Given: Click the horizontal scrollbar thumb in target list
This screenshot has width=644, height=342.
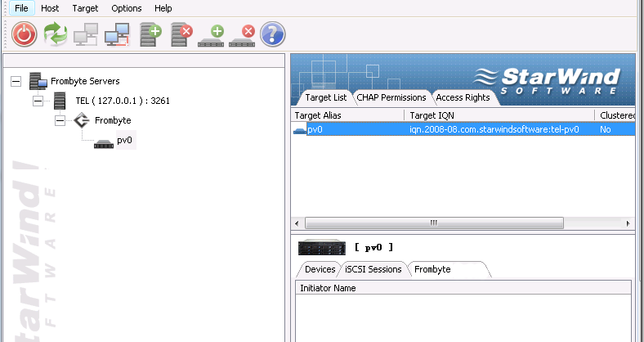Looking at the screenshot, I should [434, 223].
